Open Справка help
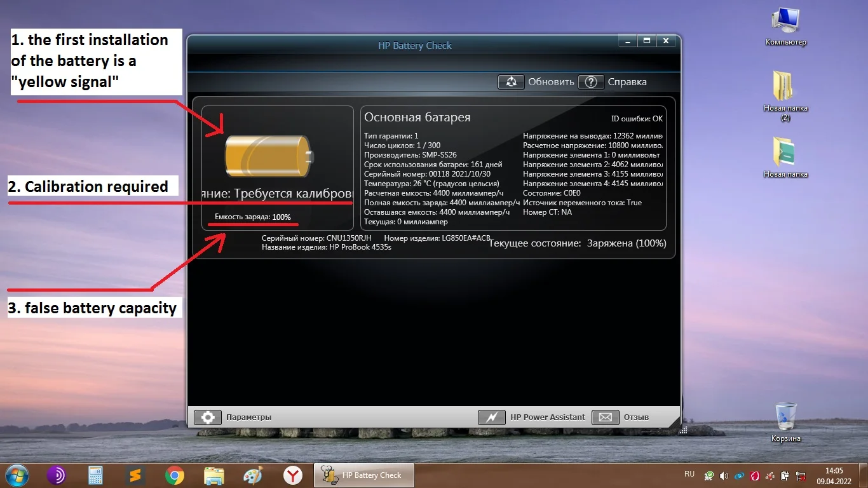 pos(627,82)
